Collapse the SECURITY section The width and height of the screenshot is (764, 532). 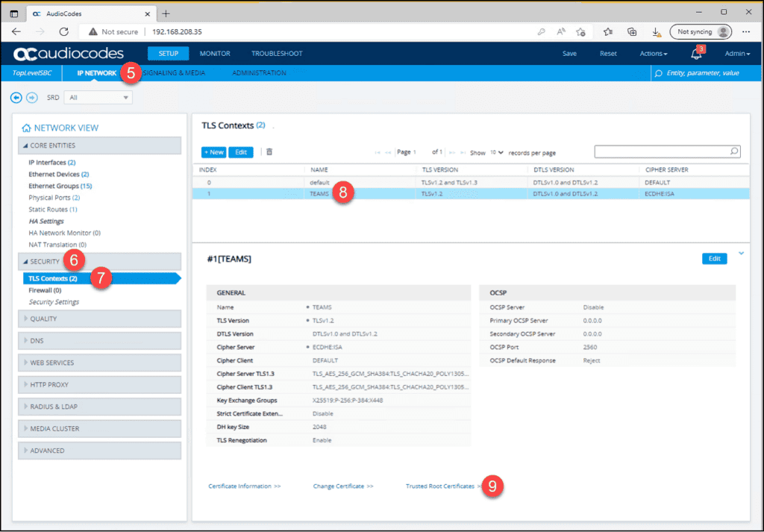point(99,262)
